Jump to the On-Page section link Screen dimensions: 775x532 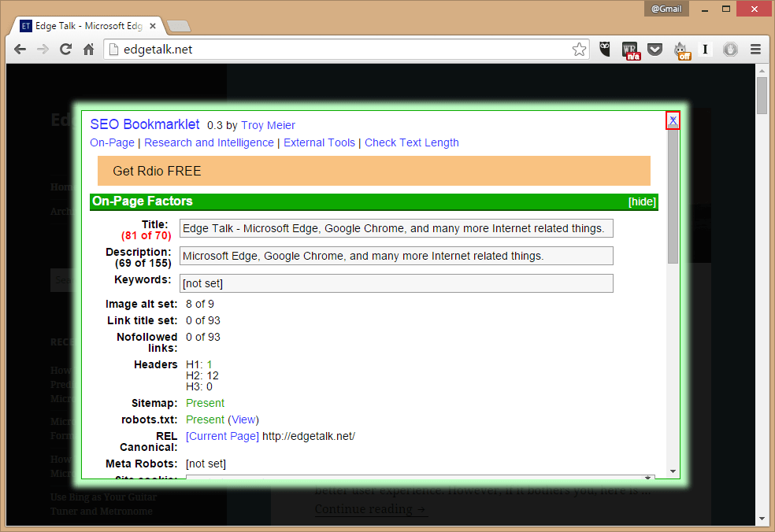(112, 142)
